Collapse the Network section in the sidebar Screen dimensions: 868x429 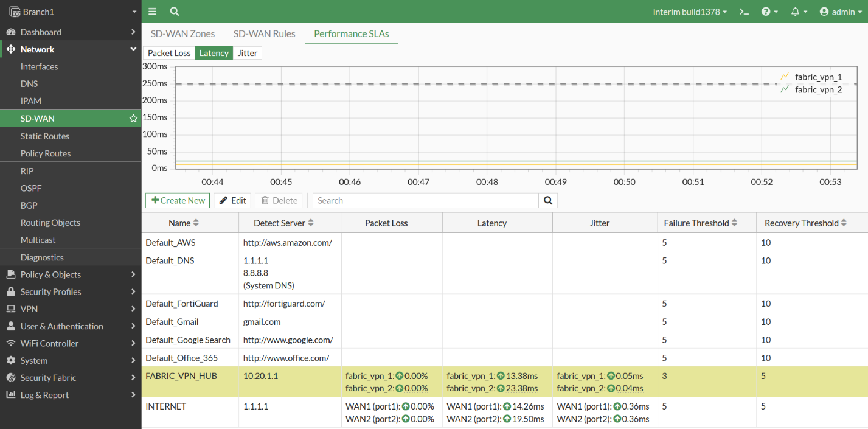(133, 49)
